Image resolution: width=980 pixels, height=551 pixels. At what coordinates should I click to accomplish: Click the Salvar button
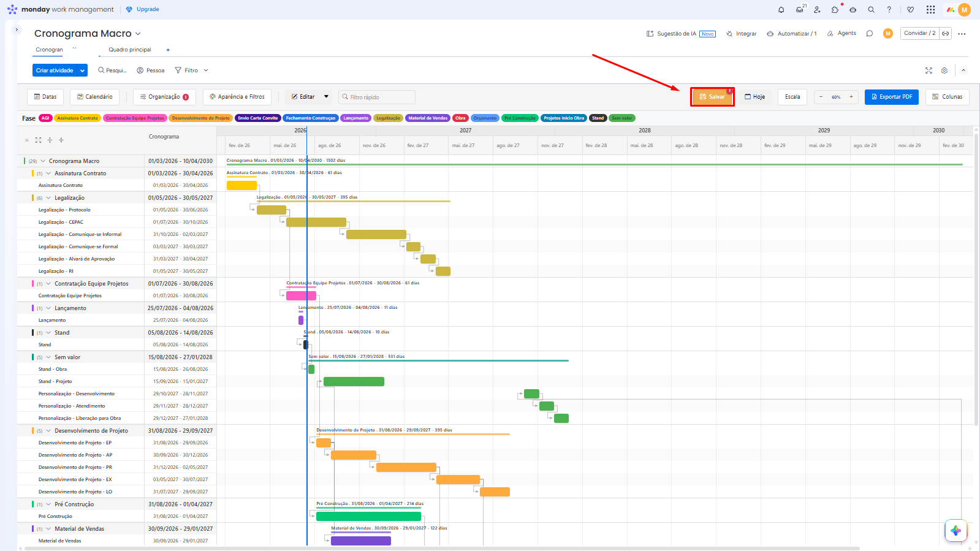click(712, 97)
